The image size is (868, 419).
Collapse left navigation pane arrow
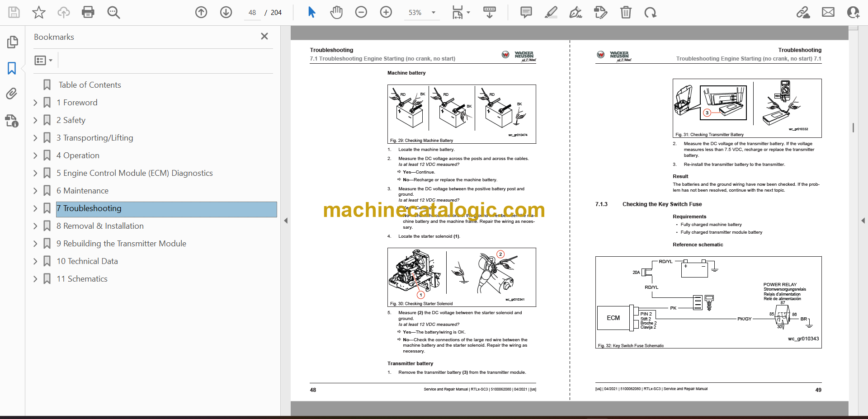click(x=286, y=221)
